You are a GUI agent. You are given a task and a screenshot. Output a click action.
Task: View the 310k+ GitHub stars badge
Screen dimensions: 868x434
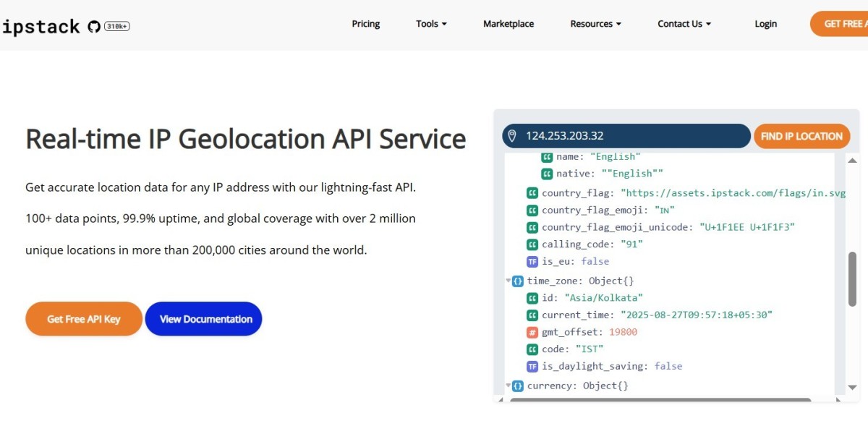(117, 27)
